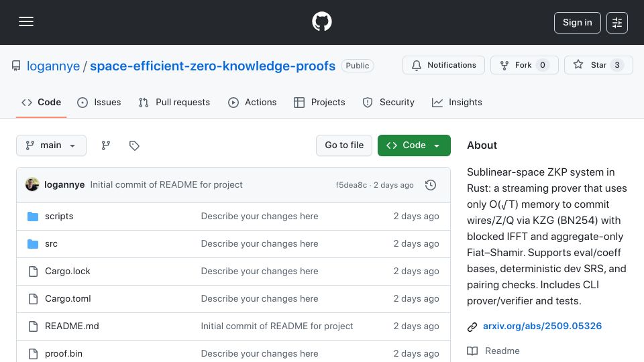Click src folder icon
The height and width of the screenshot is (362, 644).
[33, 244]
